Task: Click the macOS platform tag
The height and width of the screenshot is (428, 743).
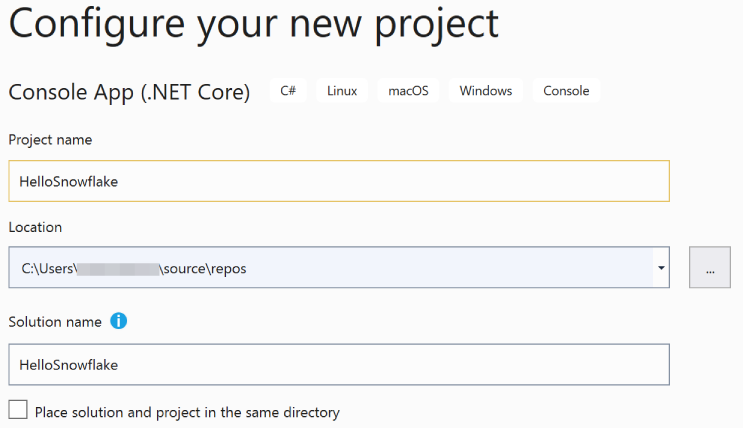Action: [408, 91]
